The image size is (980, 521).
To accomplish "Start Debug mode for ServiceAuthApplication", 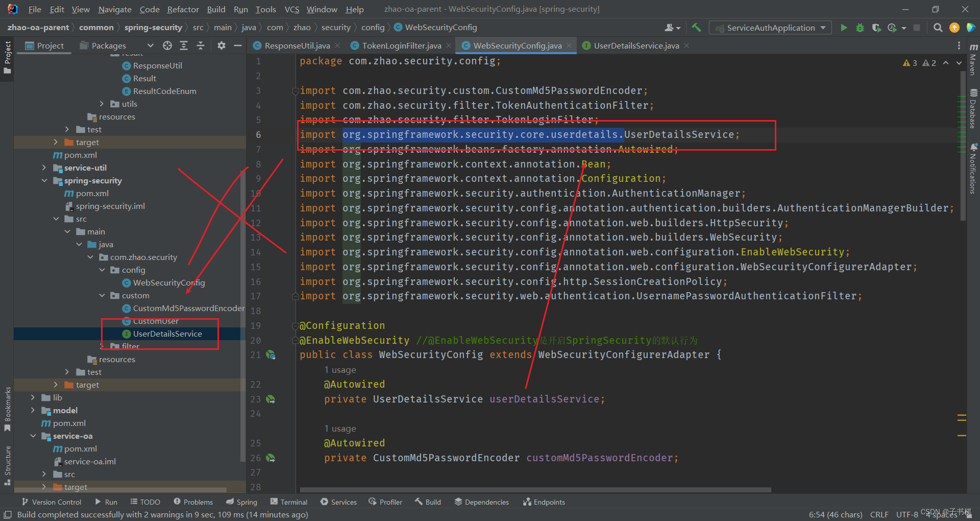I will click(x=860, y=28).
